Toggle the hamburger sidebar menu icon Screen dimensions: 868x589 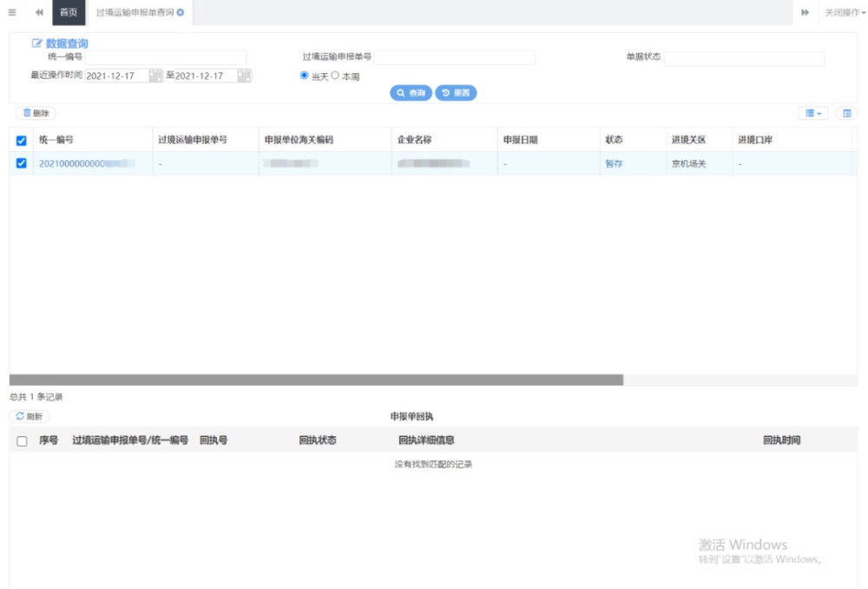click(12, 12)
